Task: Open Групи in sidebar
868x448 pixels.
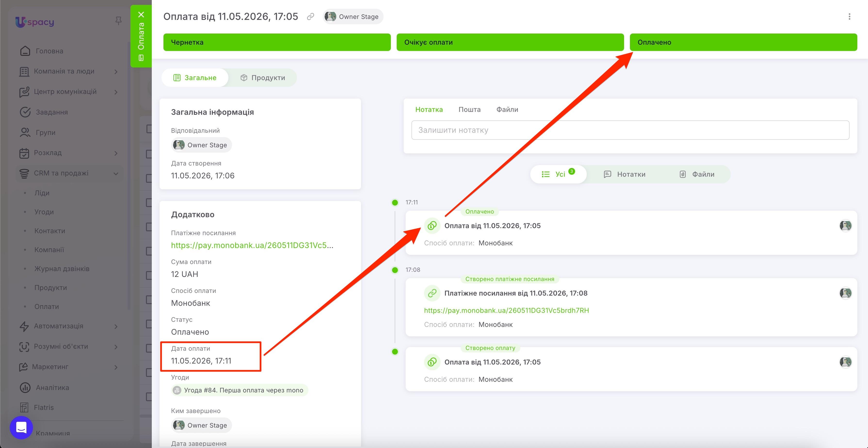Action: click(46, 132)
